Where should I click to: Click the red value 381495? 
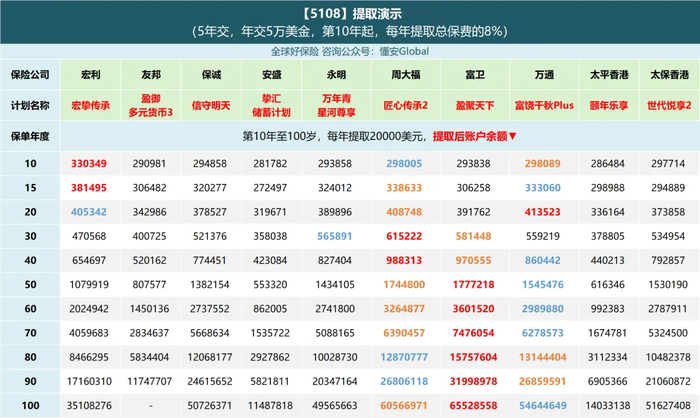[x=89, y=188]
